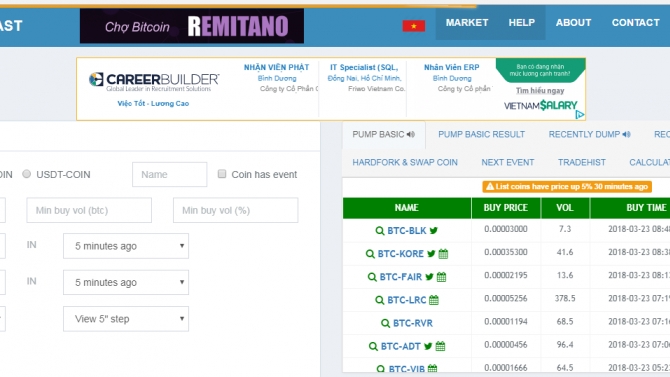Click the speaker icon on Pump Basic tab
This screenshot has height=377, width=670.
411,134
